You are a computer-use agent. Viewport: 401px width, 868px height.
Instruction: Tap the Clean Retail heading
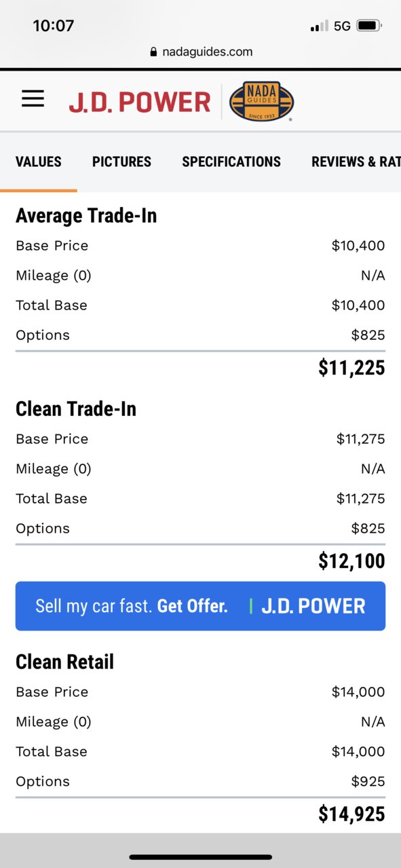pyautogui.click(x=64, y=662)
